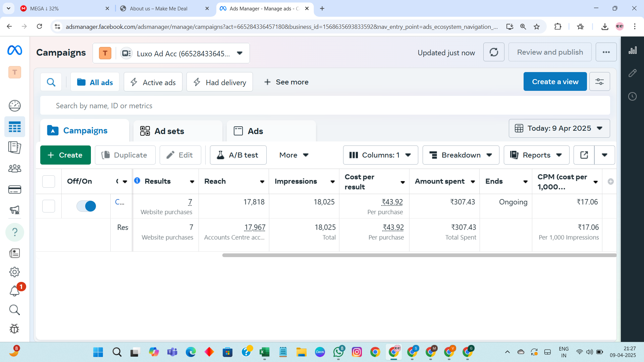The width and height of the screenshot is (644, 362).
Task: Click the Create a view button
Action: [x=555, y=82]
